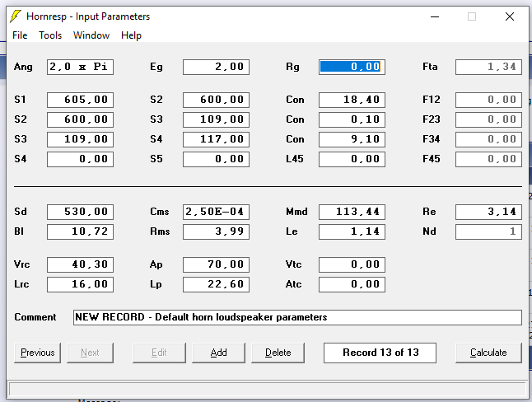Click the Add record button

point(218,353)
